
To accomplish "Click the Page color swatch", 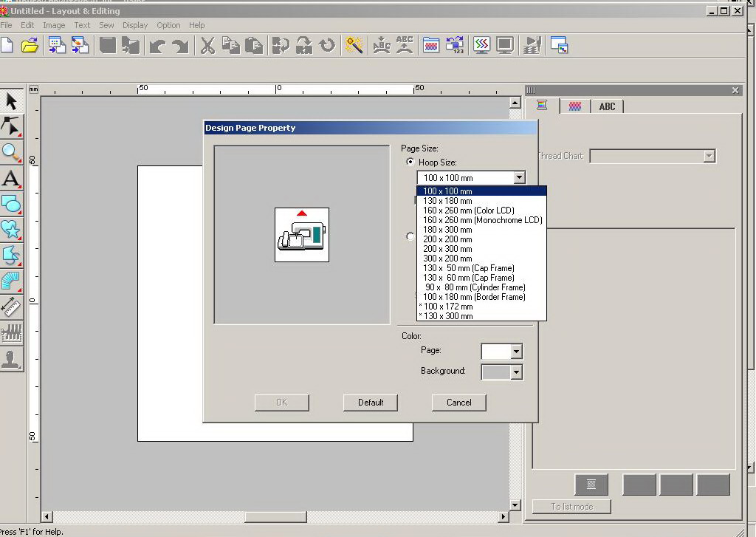I will pos(495,352).
